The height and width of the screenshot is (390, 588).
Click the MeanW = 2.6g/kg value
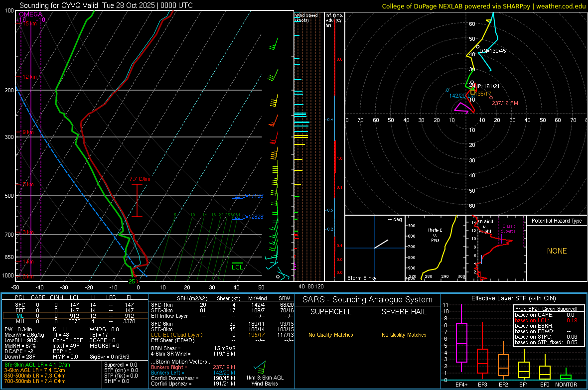tap(24, 335)
